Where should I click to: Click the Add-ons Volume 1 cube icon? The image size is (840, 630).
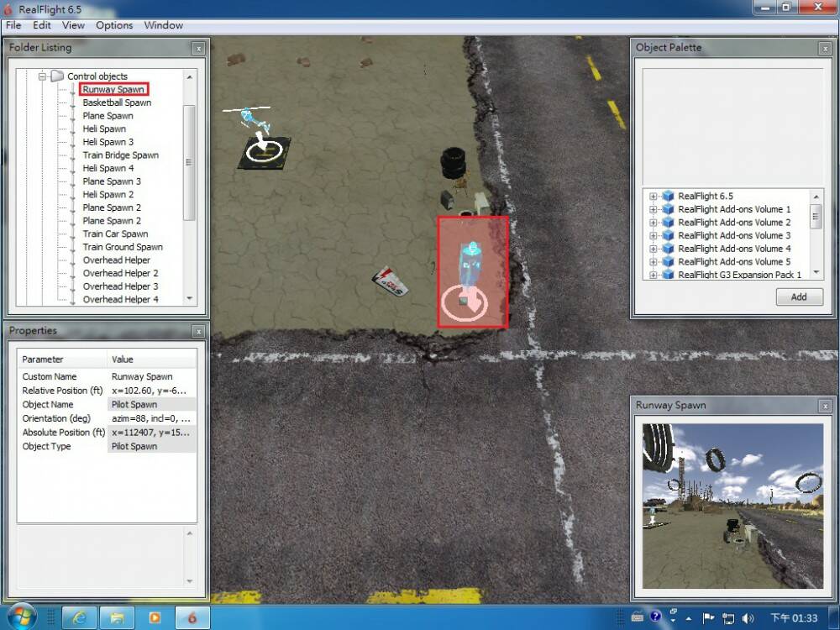668,209
